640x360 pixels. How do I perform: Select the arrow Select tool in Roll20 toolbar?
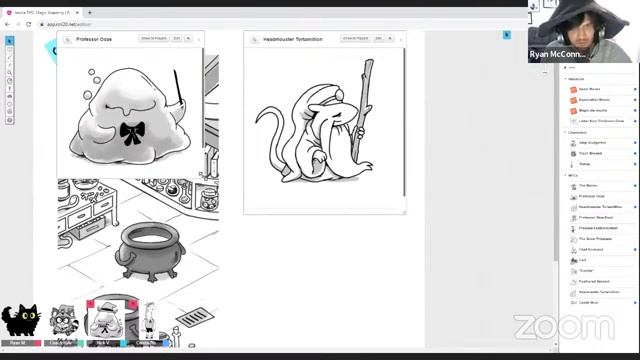[x=10, y=41]
